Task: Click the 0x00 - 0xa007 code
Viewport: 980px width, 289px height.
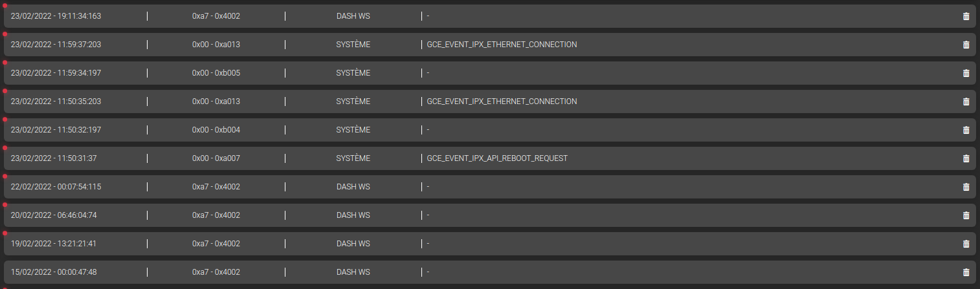Action: pos(216,158)
